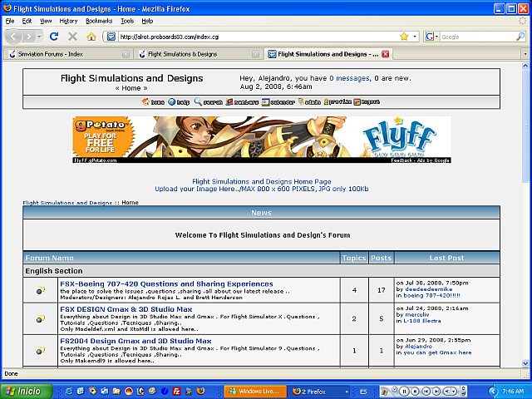Open the Tools menu
This screenshot has width=532, height=399.
pos(127,21)
